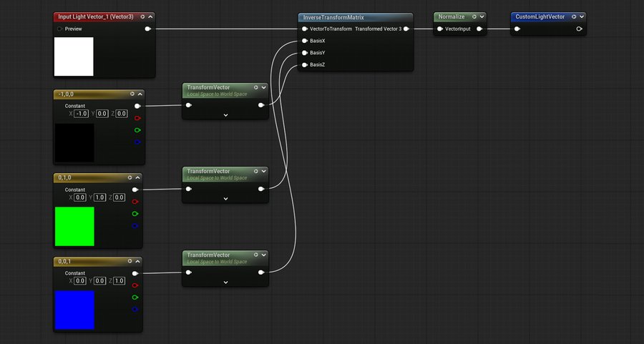The height and width of the screenshot is (344, 644).
Task: Click the Input Light Vector_1 output pin
Action: 147,29
